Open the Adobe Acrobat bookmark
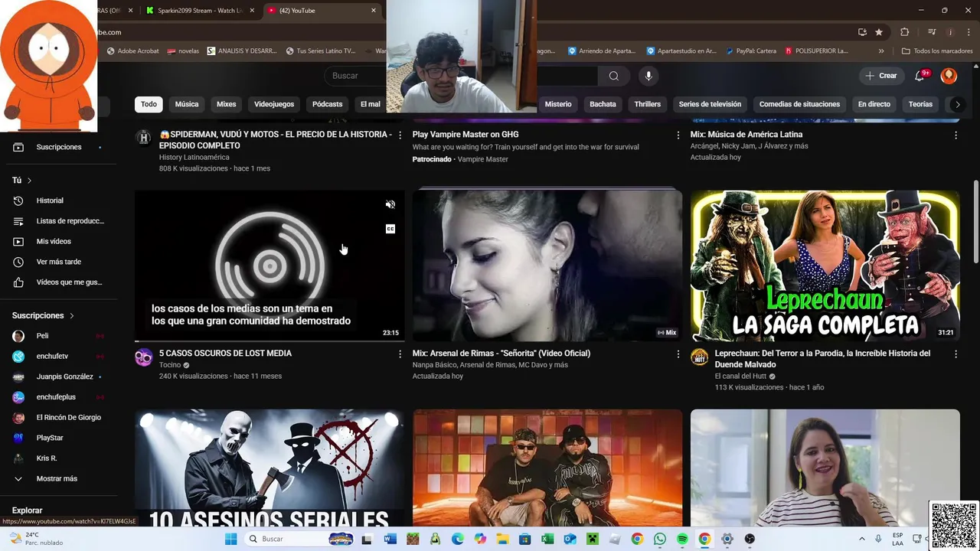Screen dimensions: 980x551 132,51
